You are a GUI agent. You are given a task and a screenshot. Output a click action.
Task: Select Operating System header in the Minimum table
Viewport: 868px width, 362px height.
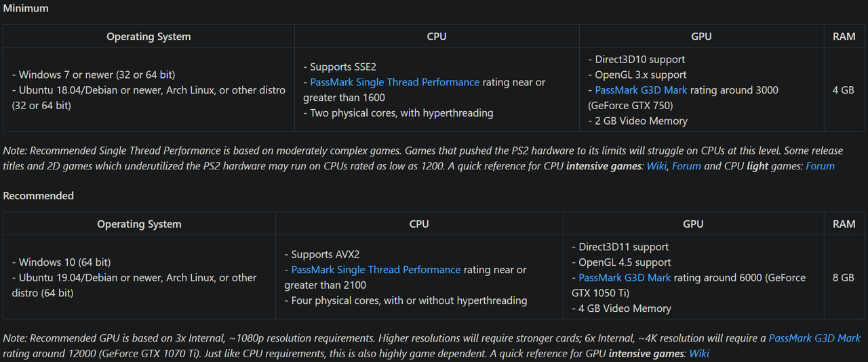click(149, 37)
